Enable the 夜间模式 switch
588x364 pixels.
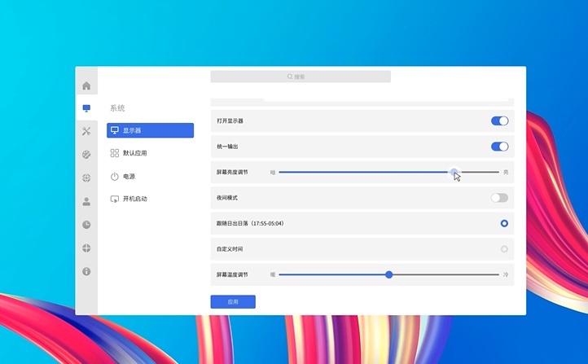tap(499, 198)
